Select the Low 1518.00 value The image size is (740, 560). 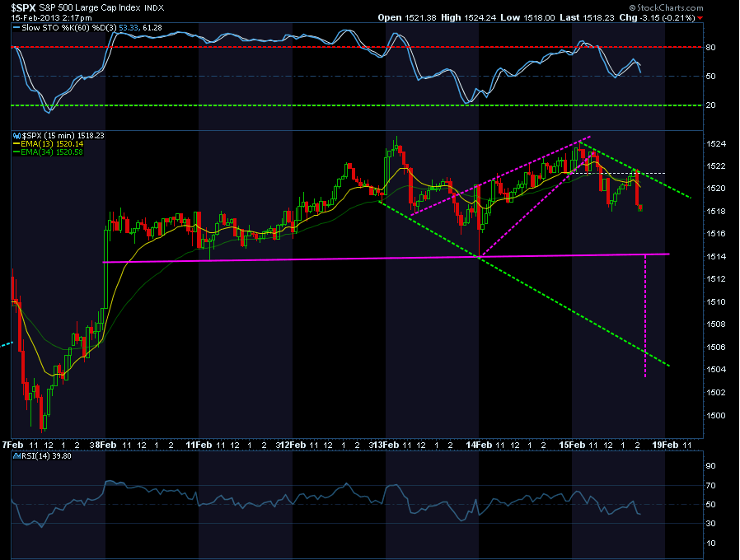point(527,17)
